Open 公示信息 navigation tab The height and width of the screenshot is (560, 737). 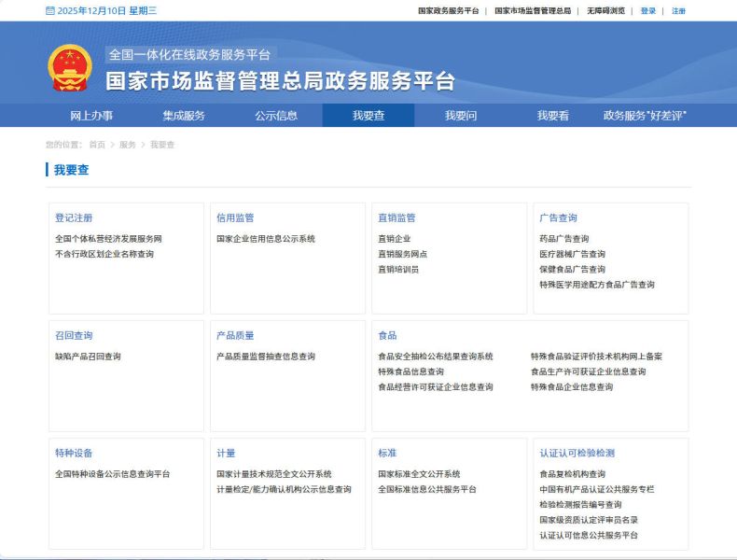coord(276,115)
